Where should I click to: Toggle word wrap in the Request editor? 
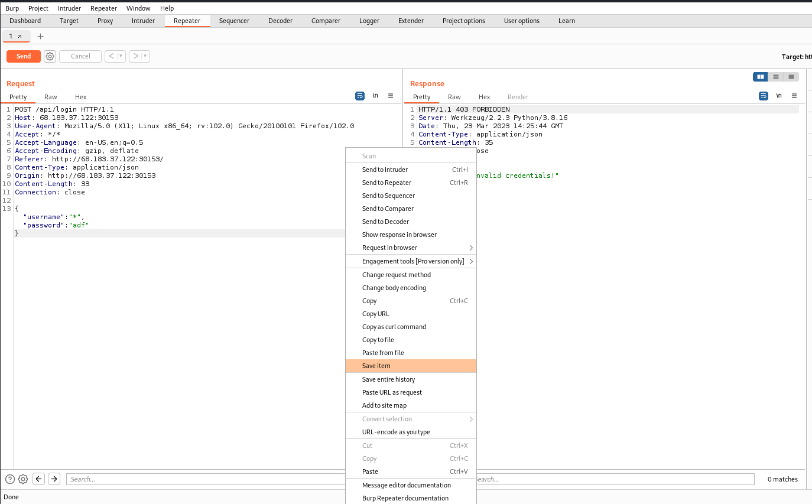360,95
